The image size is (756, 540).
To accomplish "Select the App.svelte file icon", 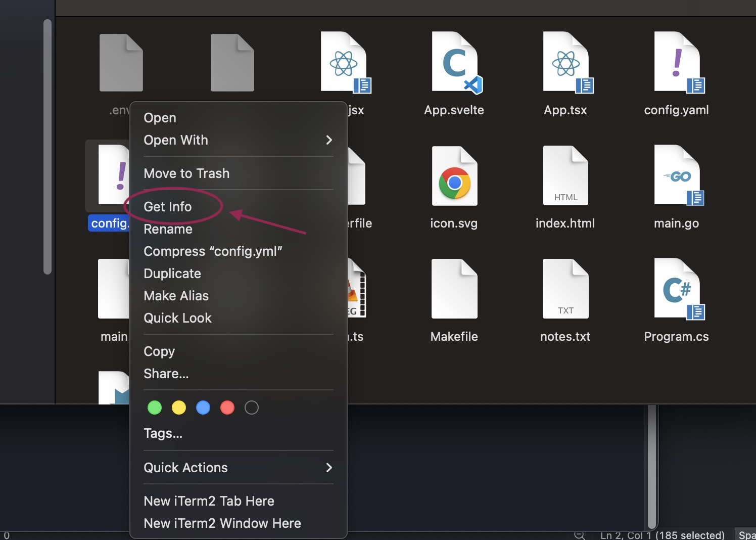I will [454, 63].
